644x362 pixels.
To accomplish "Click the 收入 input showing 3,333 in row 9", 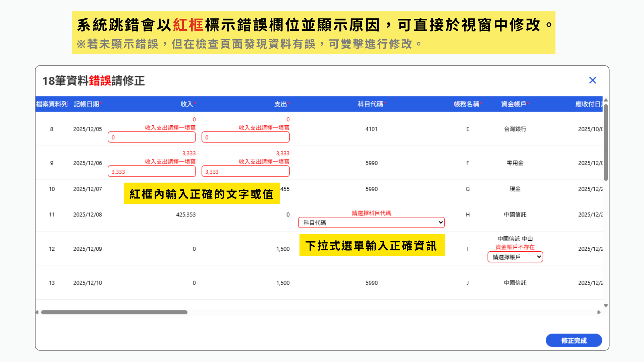I will (x=152, y=172).
